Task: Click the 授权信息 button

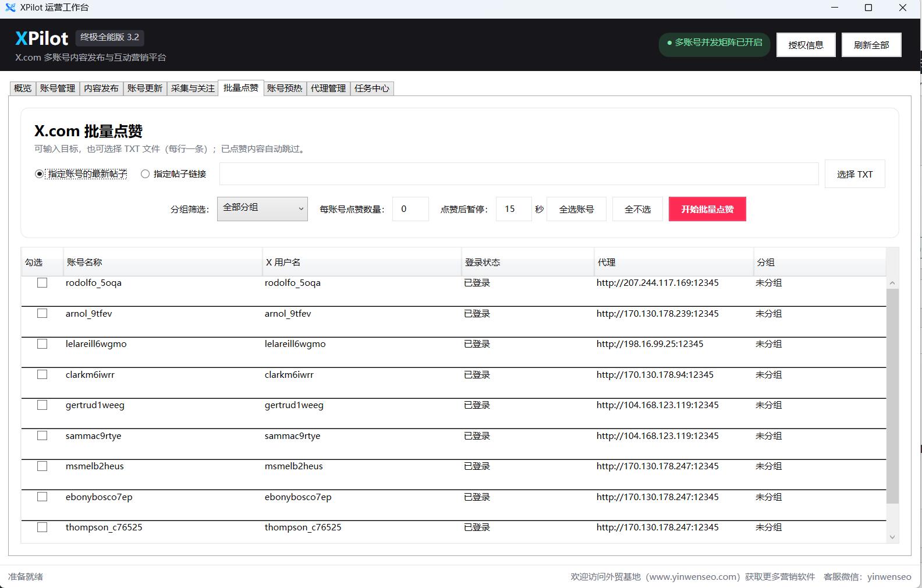Action: (806, 45)
